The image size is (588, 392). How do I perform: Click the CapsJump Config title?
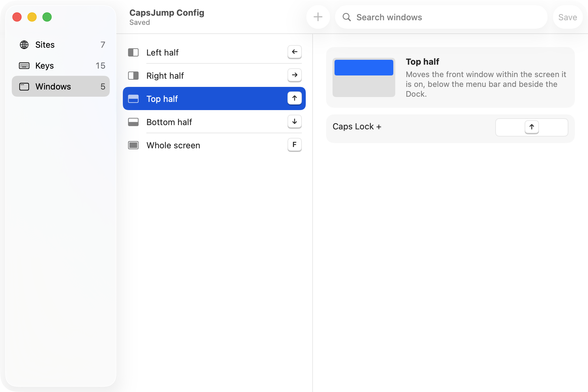coord(167,13)
